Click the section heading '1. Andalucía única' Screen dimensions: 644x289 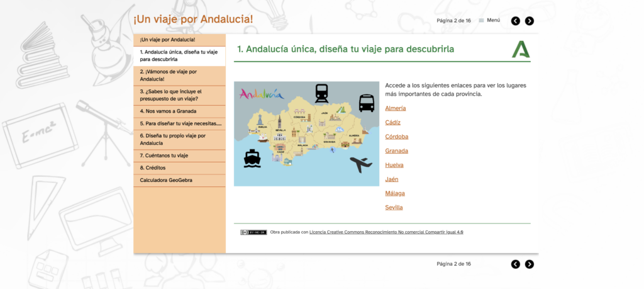[x=346, y=49]
